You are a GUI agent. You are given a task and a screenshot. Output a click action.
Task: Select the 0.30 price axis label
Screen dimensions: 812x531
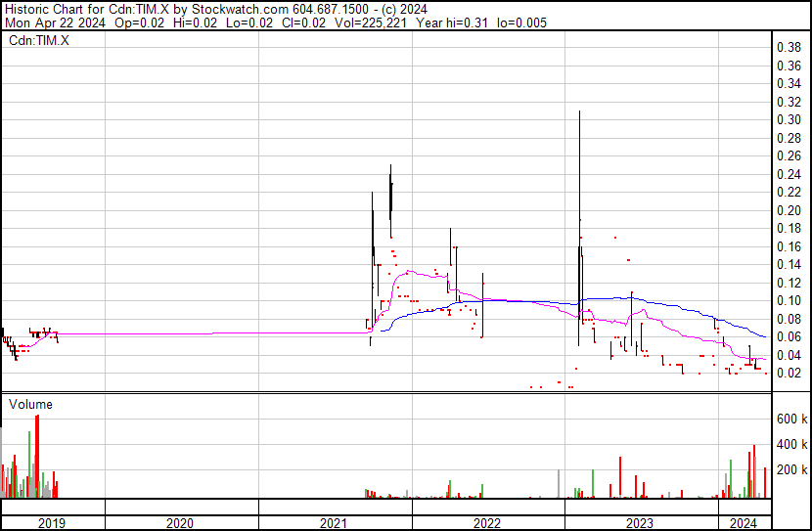pyautogui.click(x=789, y=119)
